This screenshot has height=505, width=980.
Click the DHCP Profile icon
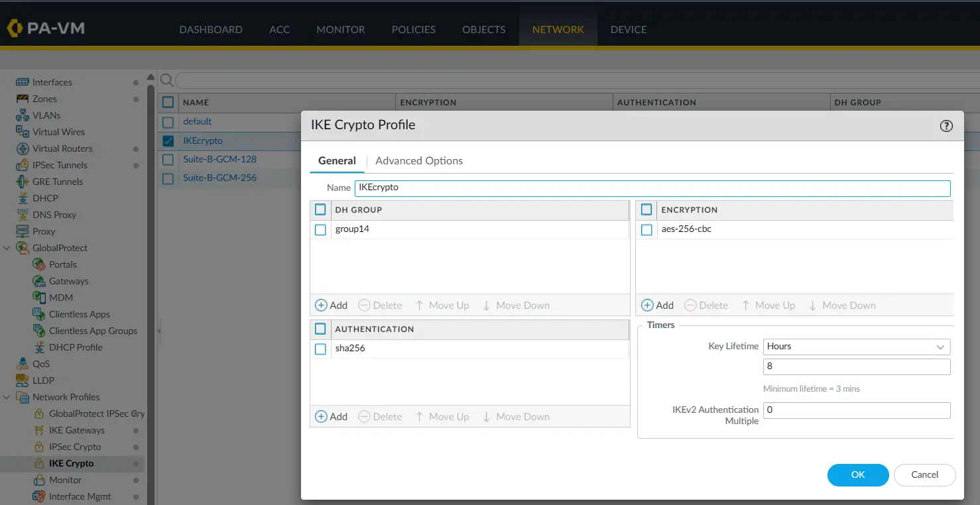tap(38, 347)
